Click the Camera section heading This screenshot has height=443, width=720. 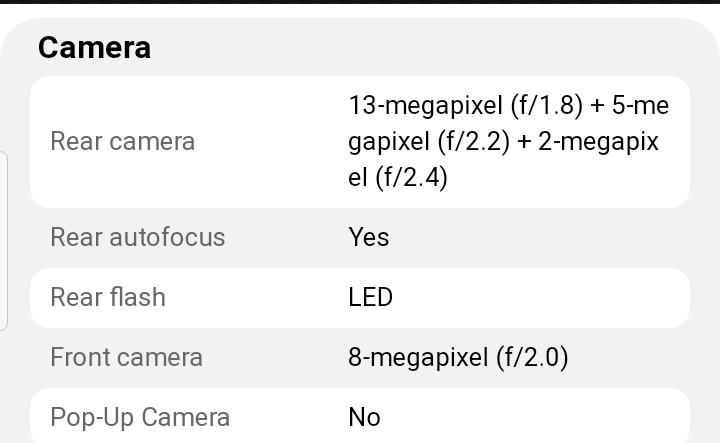(x=94, y=47)
